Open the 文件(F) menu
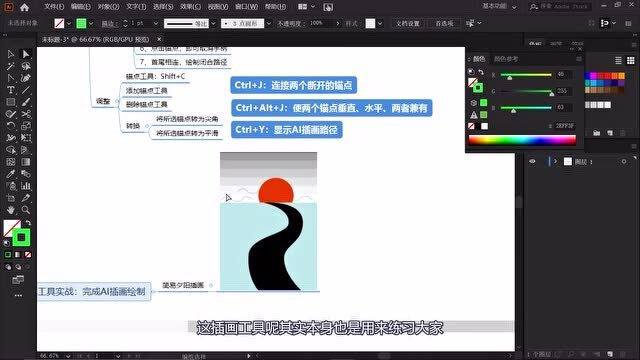Viewport: 640px width, 360px height. (x=54, y=7)
